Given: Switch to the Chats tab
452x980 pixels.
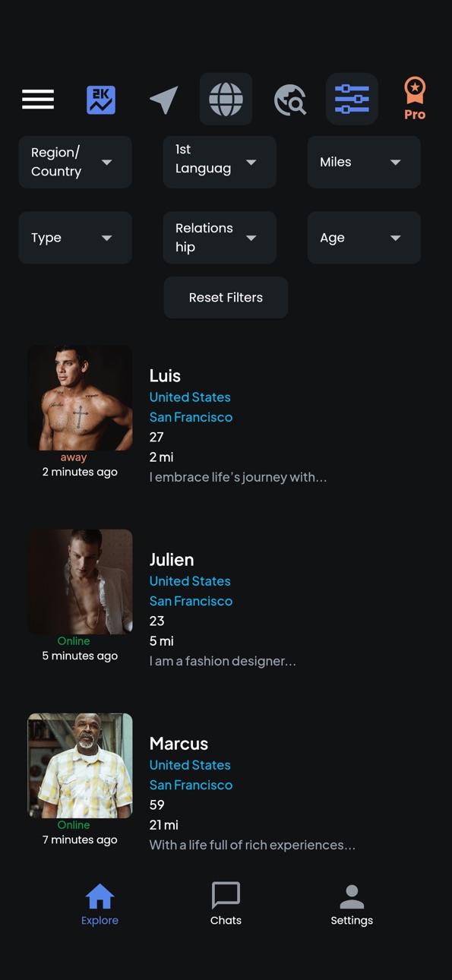Looking at the screenshot, I should pyautogui.click(x=226, y=904).
